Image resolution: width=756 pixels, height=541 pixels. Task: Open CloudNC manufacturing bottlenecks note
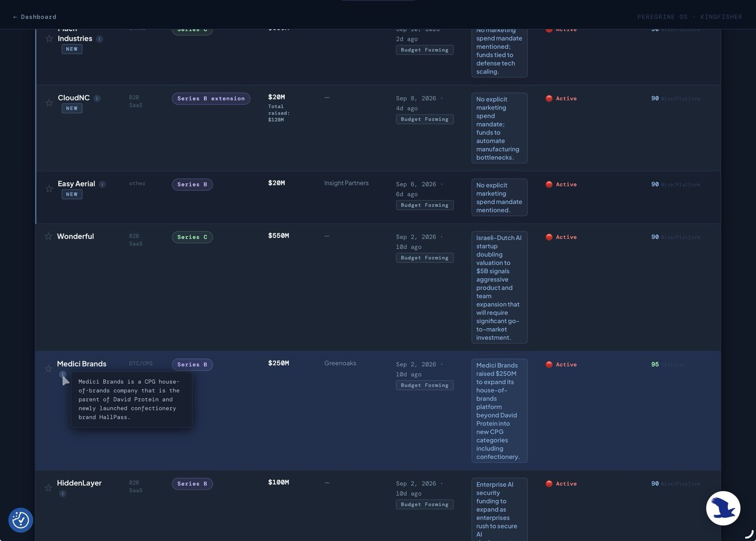(500, 128)
